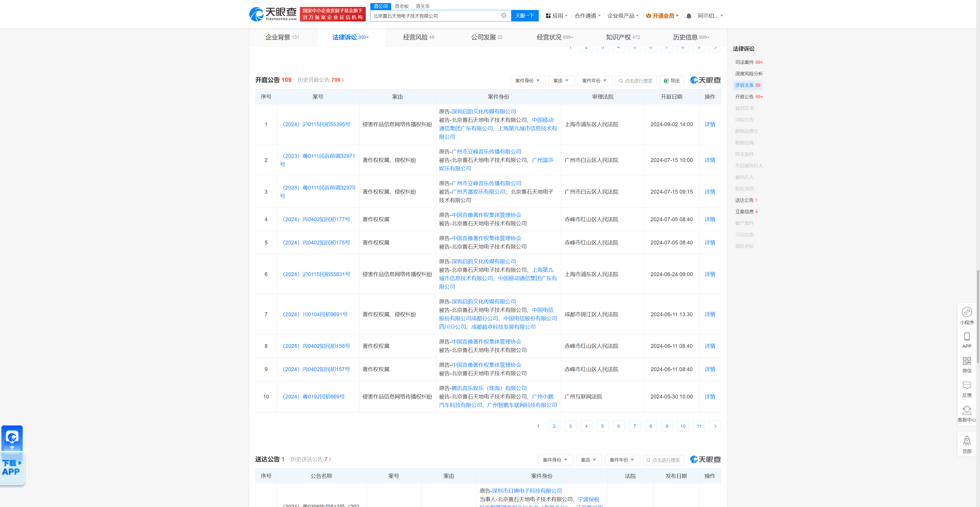Jump back to top via 顶部 rocket
The image size is (980, 507).
[967, 445]
